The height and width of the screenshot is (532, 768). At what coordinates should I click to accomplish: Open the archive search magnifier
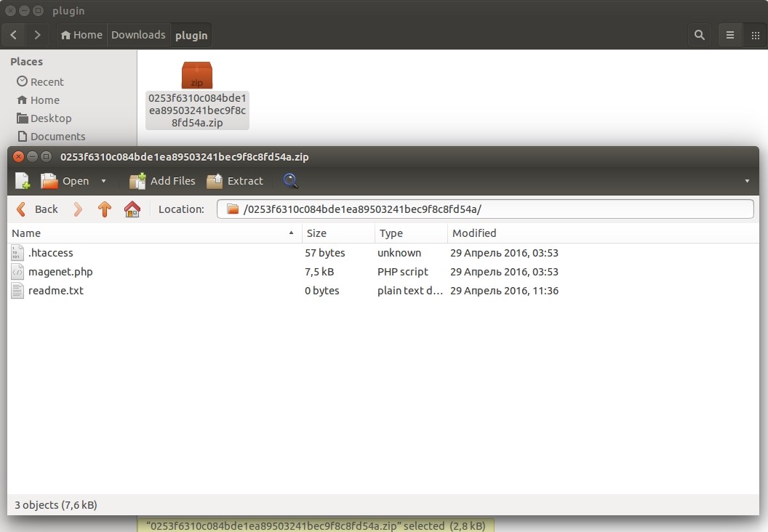[x=290, y=180]
